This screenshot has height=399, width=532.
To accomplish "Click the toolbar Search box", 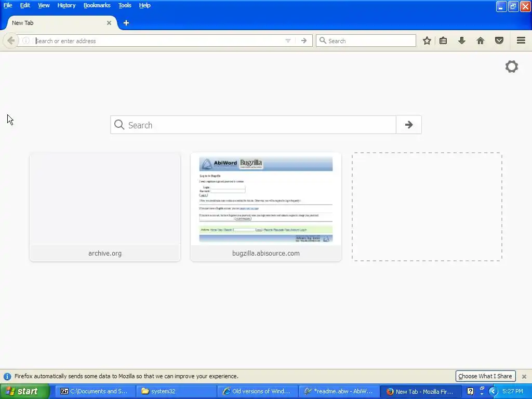I will (x=366, y=41).
